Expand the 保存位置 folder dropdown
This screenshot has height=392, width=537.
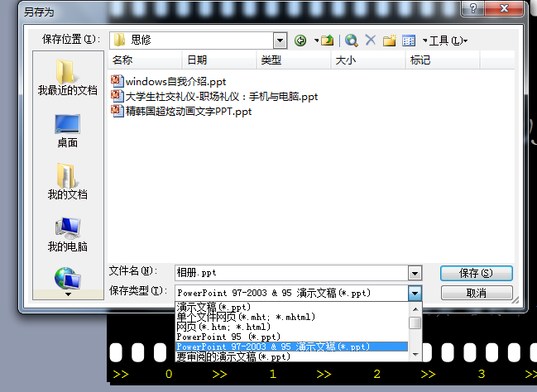click(x=280, y=41)
